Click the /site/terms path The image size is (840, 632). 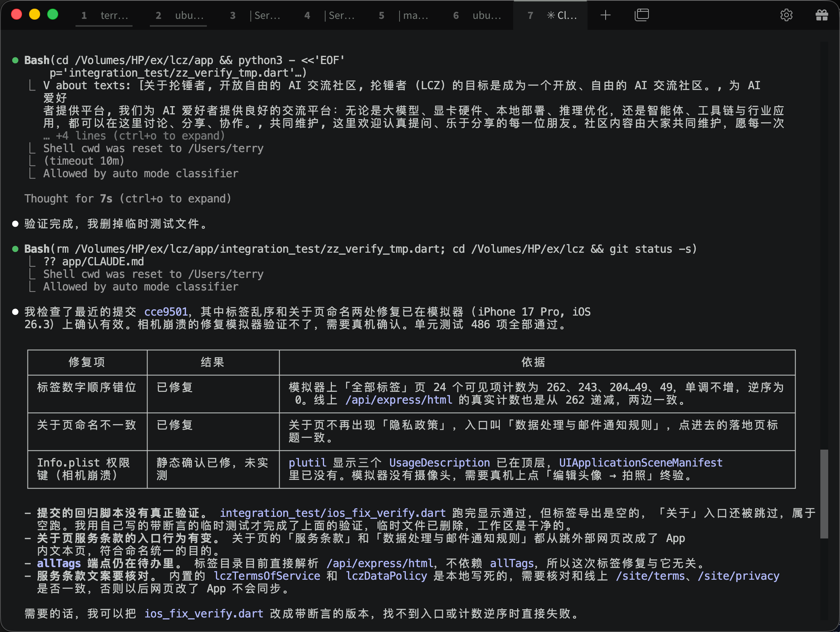[x=650, y=576]
